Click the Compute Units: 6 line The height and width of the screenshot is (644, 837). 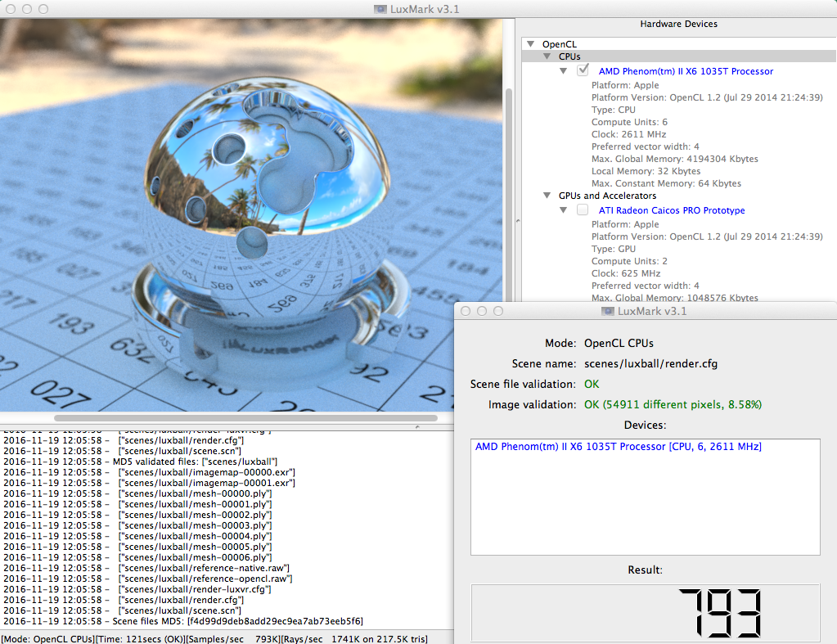pyautogui.click(x=629, y=122)
